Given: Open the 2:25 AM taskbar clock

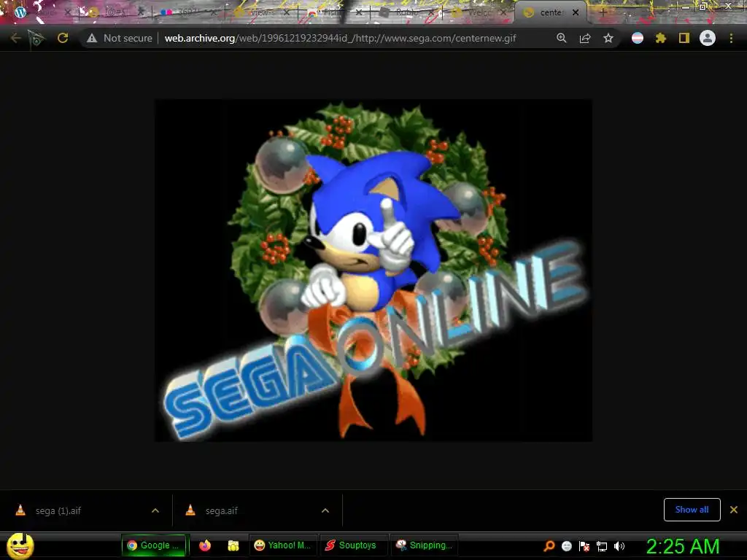Looking at the screenshot, I should (x=683, y=546).
